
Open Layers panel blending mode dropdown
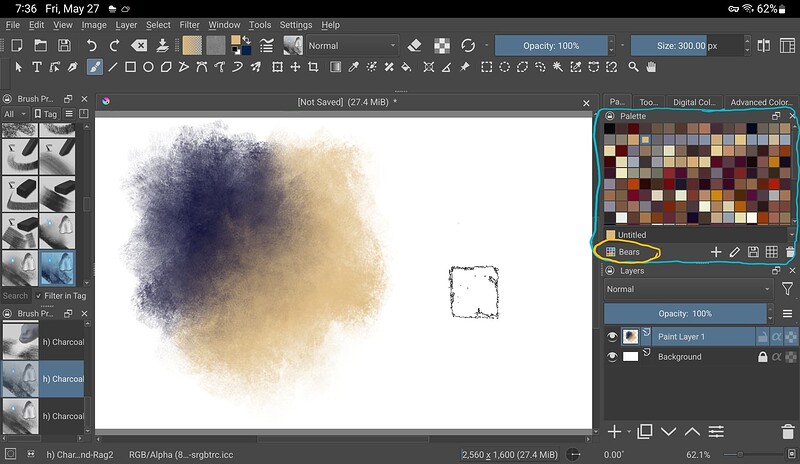(688, 289)
